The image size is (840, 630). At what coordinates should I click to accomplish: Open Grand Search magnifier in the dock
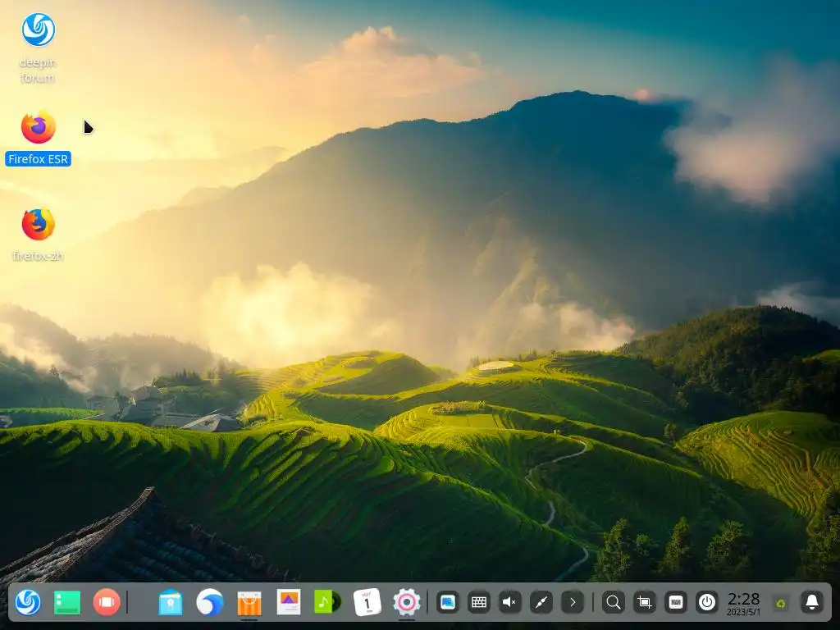coord(614,603)
